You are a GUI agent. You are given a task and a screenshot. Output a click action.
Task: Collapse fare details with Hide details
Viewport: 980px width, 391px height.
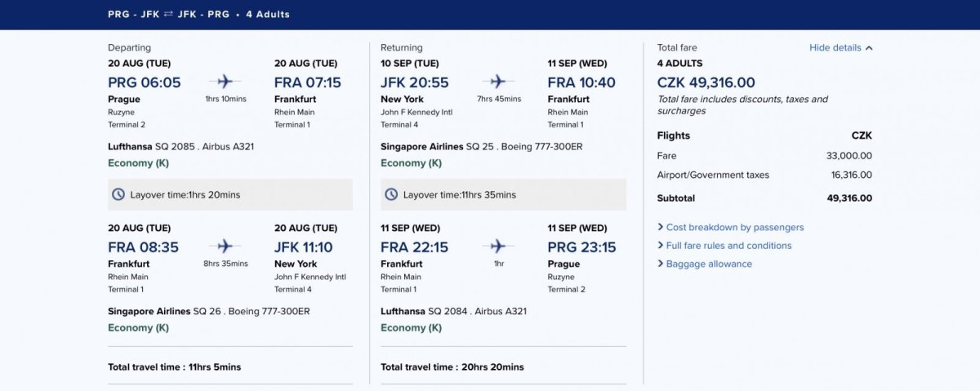pos(840,48)
